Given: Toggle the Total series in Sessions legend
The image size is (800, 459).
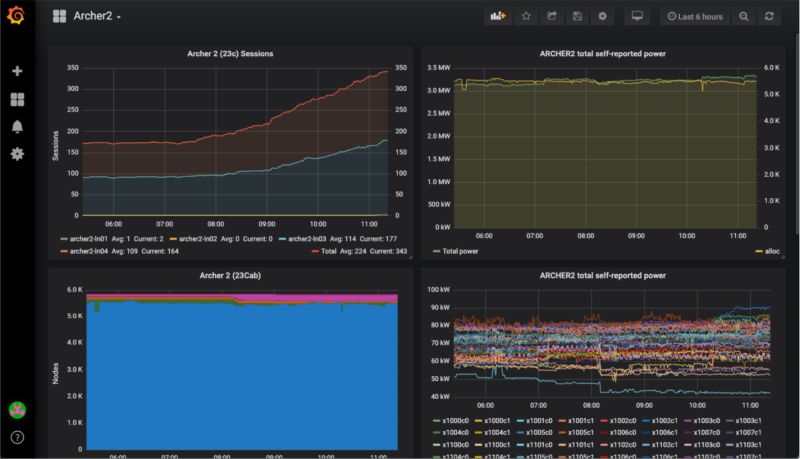Looking at the screenshot, I should pos(329,251).
